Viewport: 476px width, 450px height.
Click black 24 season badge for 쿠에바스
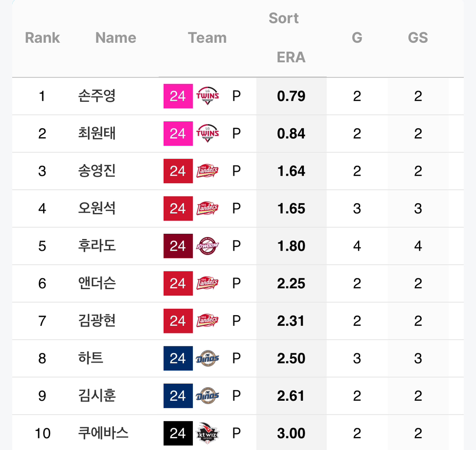coord(178,433)
